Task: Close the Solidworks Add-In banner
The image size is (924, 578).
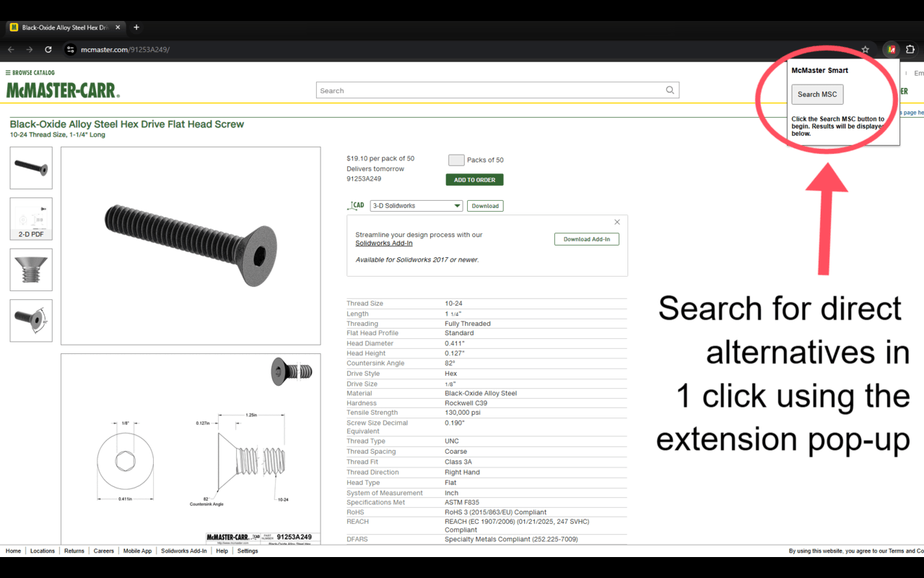Action: (617, 222)
